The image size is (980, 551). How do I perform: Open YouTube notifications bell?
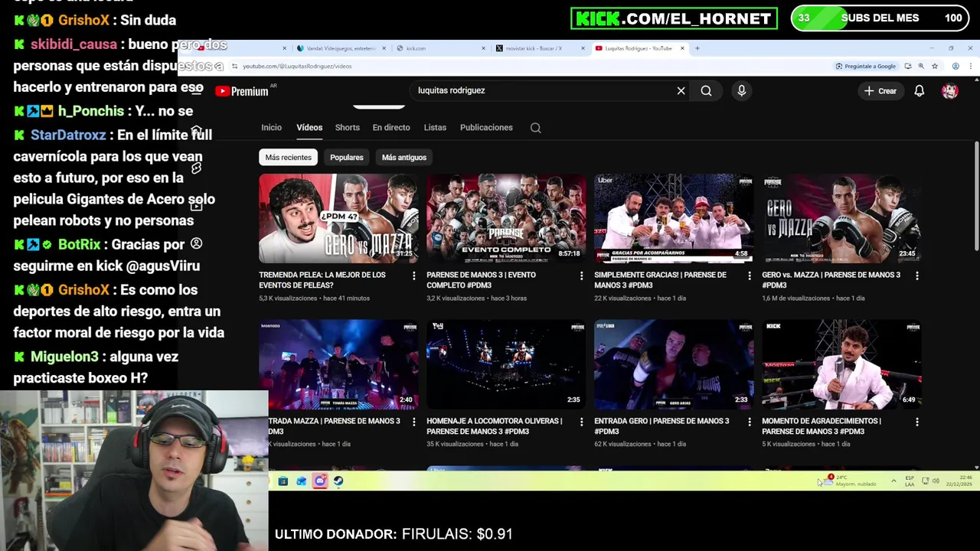pos(920,91)
